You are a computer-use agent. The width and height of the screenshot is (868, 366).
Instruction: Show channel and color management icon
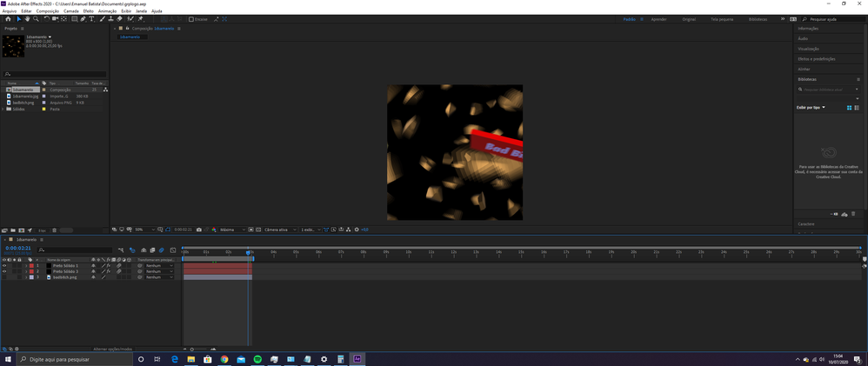click(x=214, y=230)
